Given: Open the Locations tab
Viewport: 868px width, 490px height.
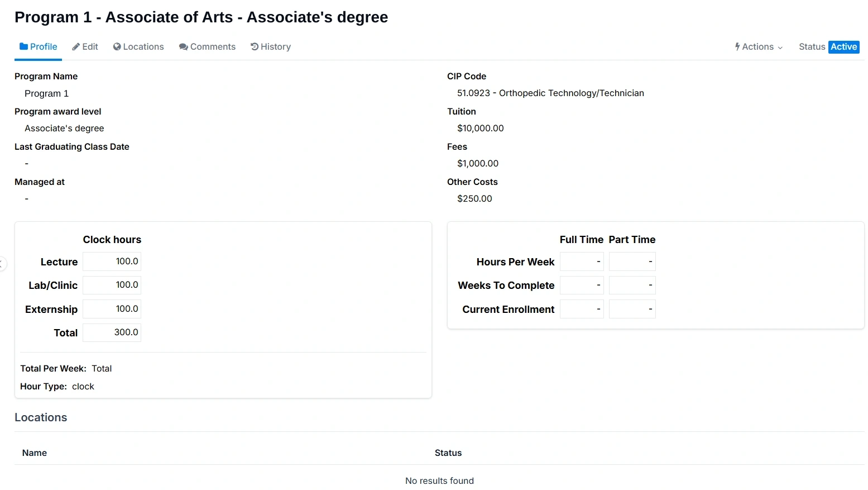Looking at the screenshot, I should (x=138, y=47).
